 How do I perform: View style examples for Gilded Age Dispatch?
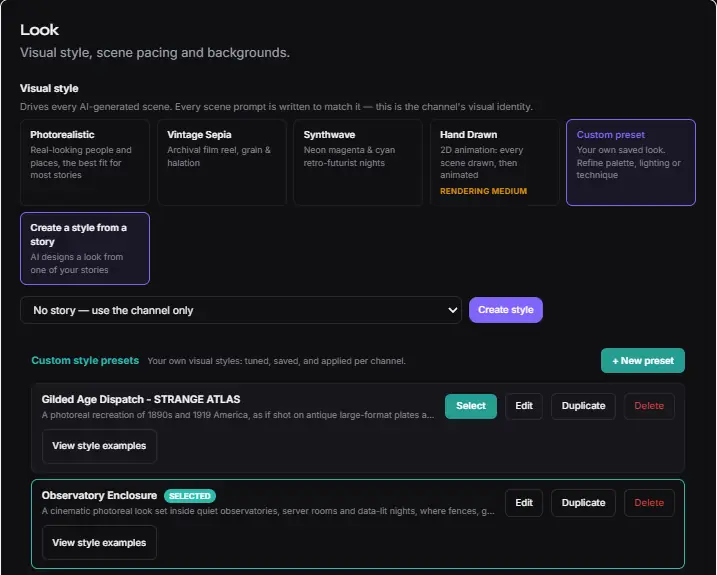tap(99, 446)
